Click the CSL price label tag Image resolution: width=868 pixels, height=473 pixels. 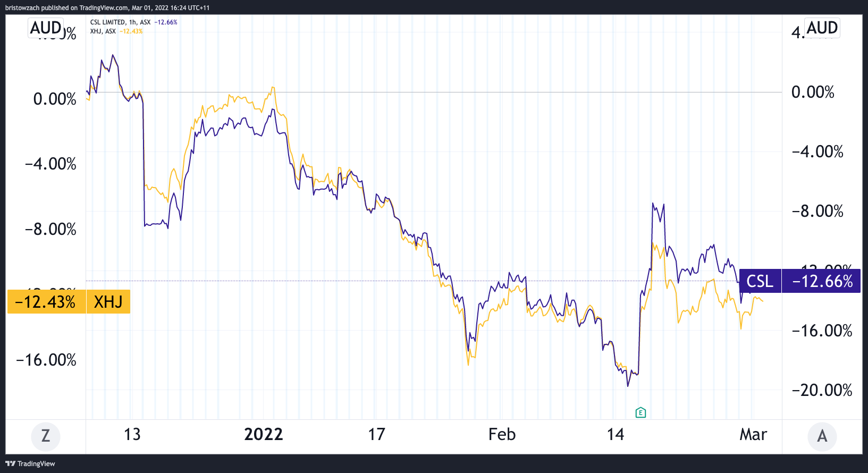click(x=760, y=281)
